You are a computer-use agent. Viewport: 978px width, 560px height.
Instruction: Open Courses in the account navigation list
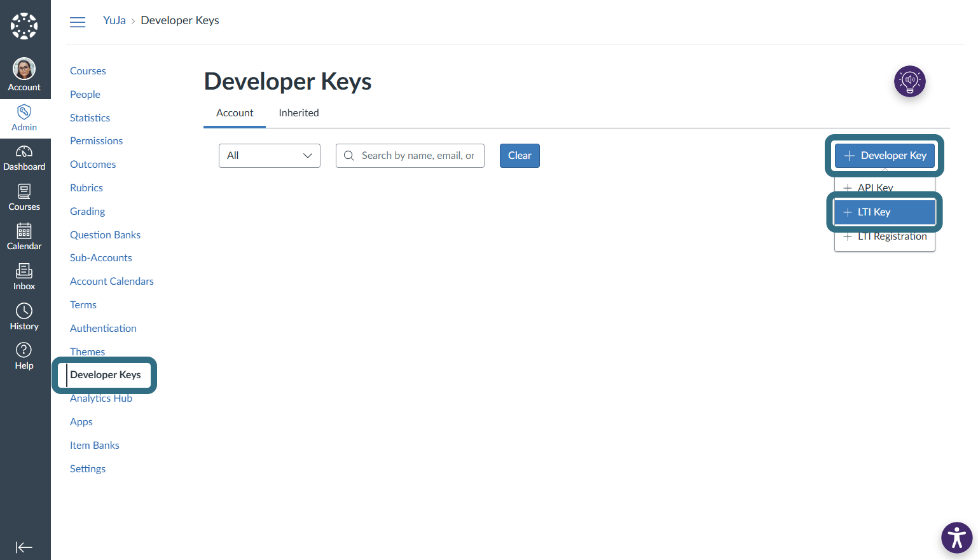tap(88, 71)
